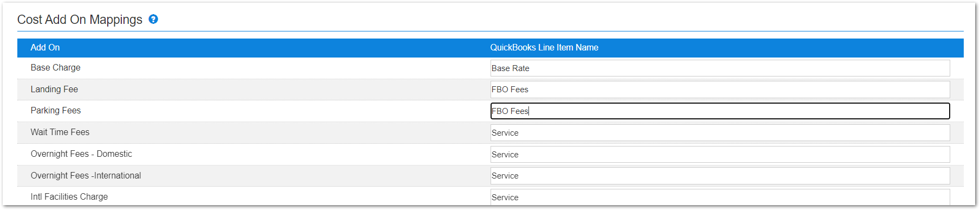The image size is (980, 210).
Task: Click the Parking Fees row label
Action: coord(55,111)
